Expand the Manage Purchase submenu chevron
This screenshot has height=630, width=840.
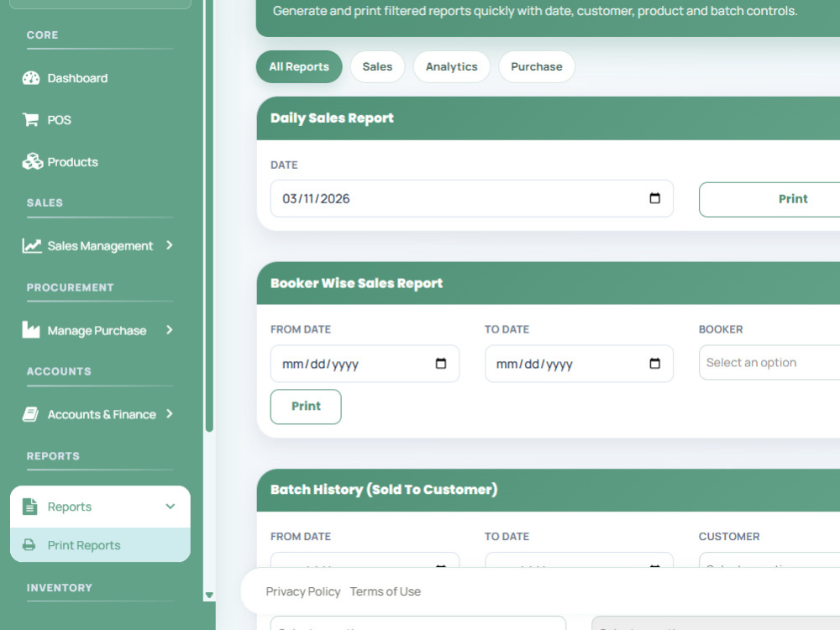pyautogui.click(x=170, y=329)
